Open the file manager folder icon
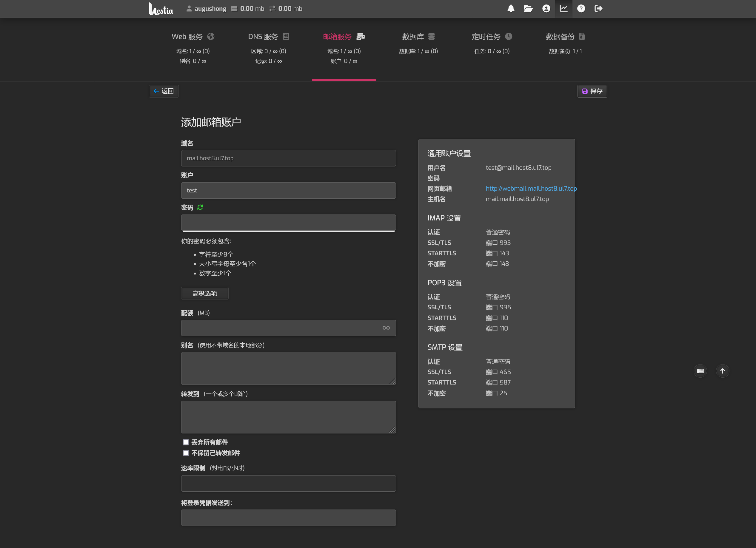This screenshot has width=756, height=548. pos(528,9)
